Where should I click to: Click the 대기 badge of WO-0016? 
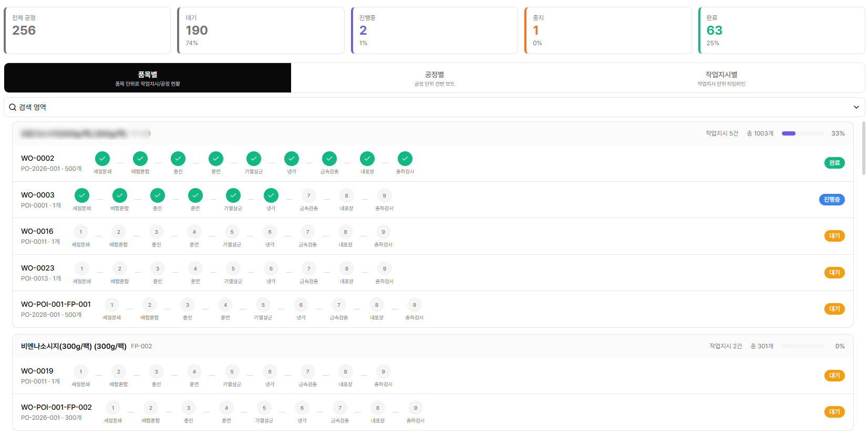tap(834, 236)
